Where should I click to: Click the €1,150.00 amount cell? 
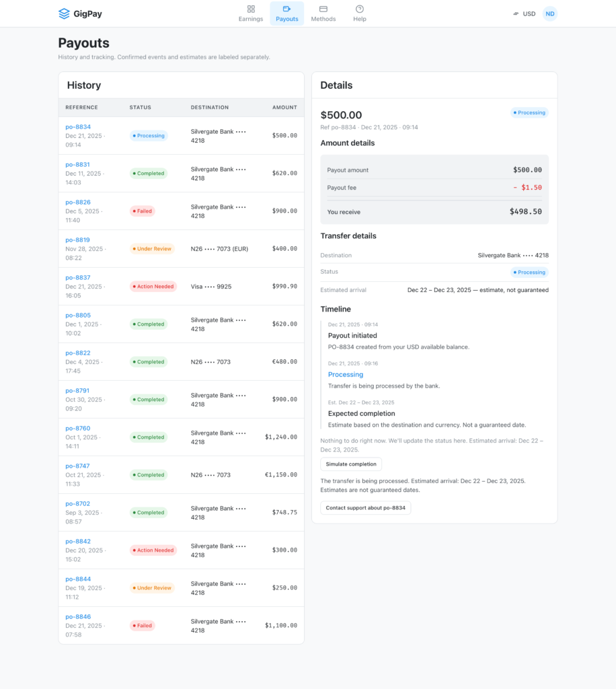281,475
